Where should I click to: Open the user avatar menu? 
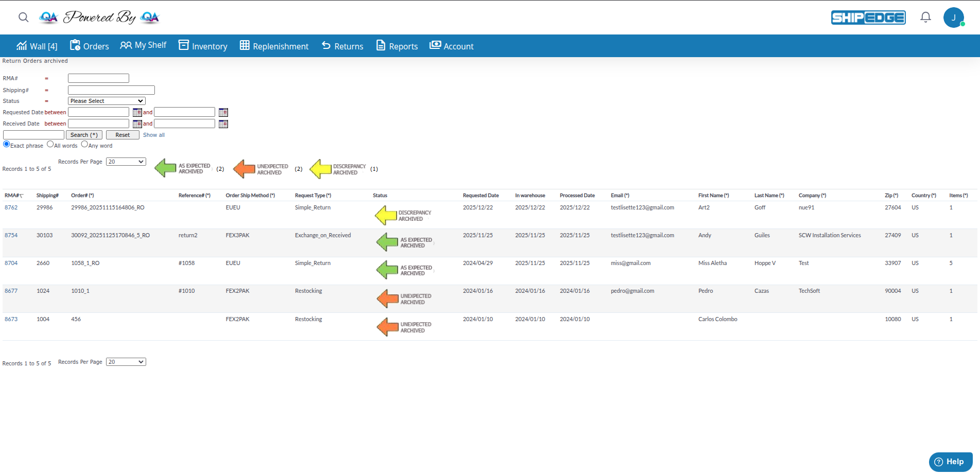click(x=953, y=17)
